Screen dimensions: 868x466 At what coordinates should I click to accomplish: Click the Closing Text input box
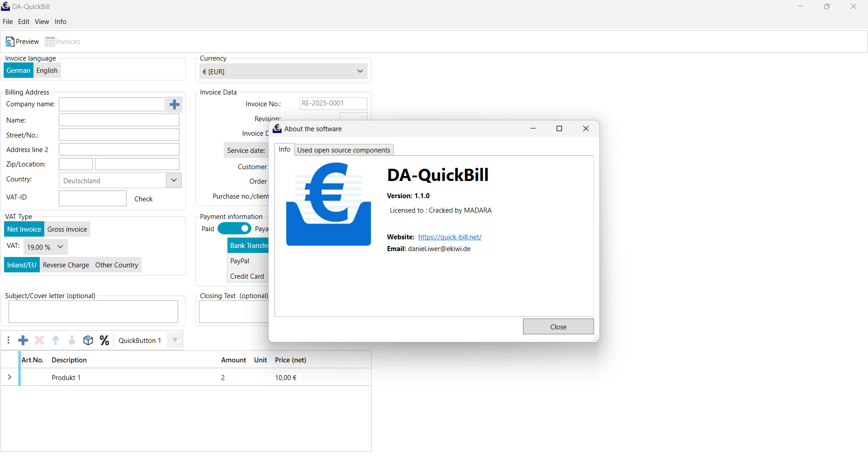[234, 312]
